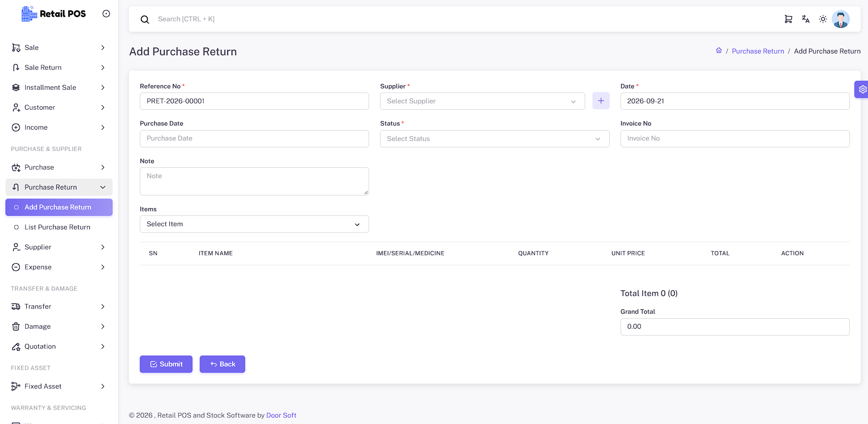This screenshot has width=868, height=424.
Task: Click the QUANTITY column header
Action: [x=533, y=253]
